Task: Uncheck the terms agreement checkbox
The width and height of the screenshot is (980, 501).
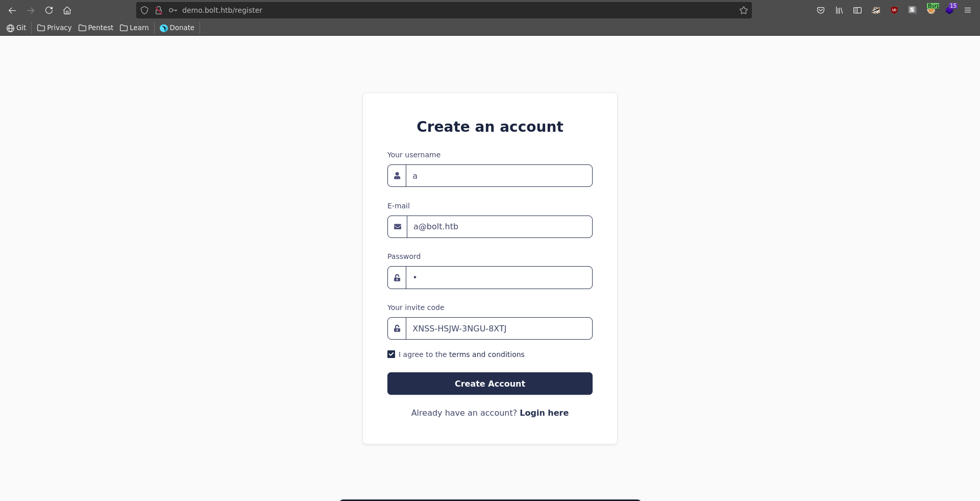Action: (x=391, y=354)
